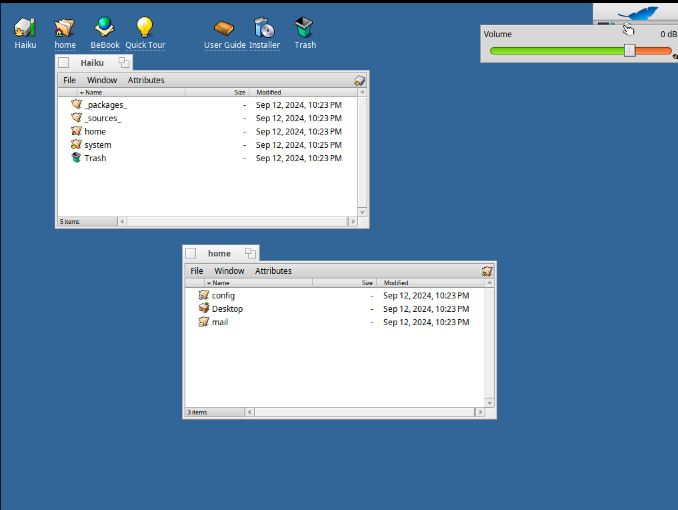678x510 pixels.
Task: Click scroll down arrow in home window
Action: [489, 403]
